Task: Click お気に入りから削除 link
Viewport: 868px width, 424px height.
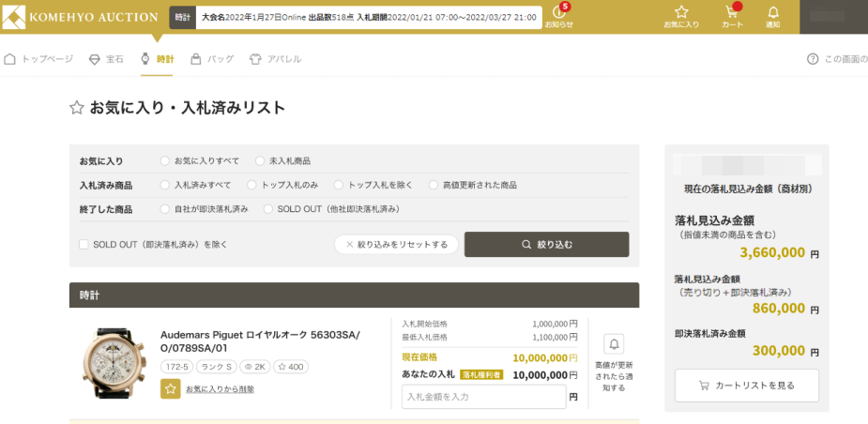Action: click(221, 389)
